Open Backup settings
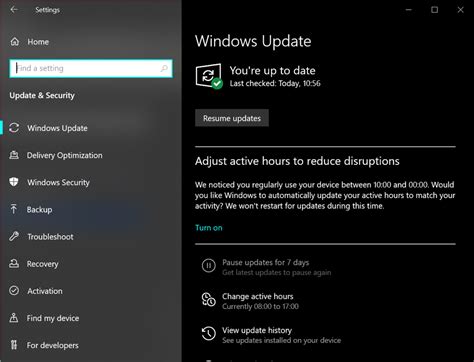This screenshot has height=362, width=474. click(x=39, y=210)
